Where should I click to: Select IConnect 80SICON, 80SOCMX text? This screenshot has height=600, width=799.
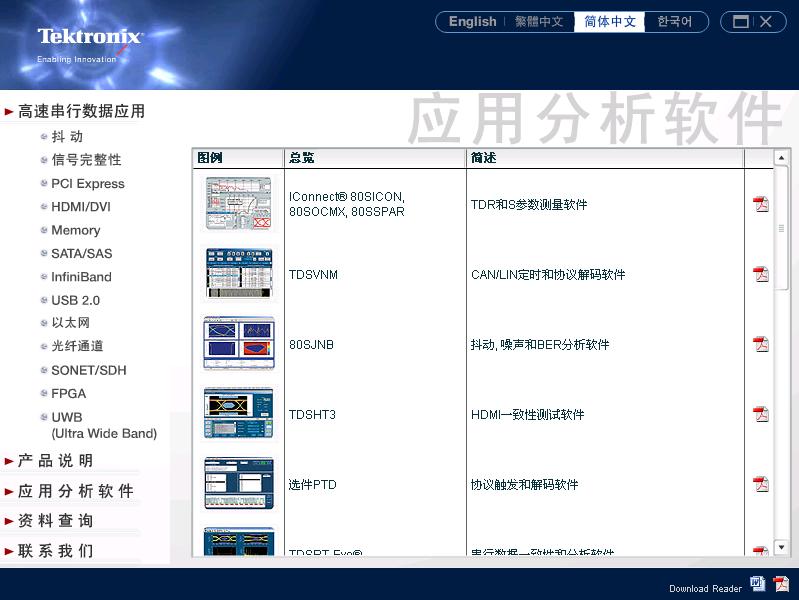[x=347, y=204]
